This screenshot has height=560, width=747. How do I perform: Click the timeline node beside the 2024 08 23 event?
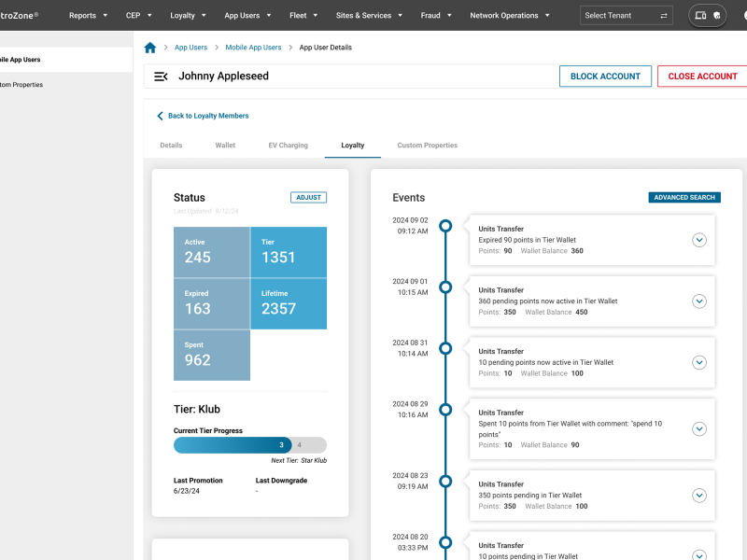click(x=445, y=481)
